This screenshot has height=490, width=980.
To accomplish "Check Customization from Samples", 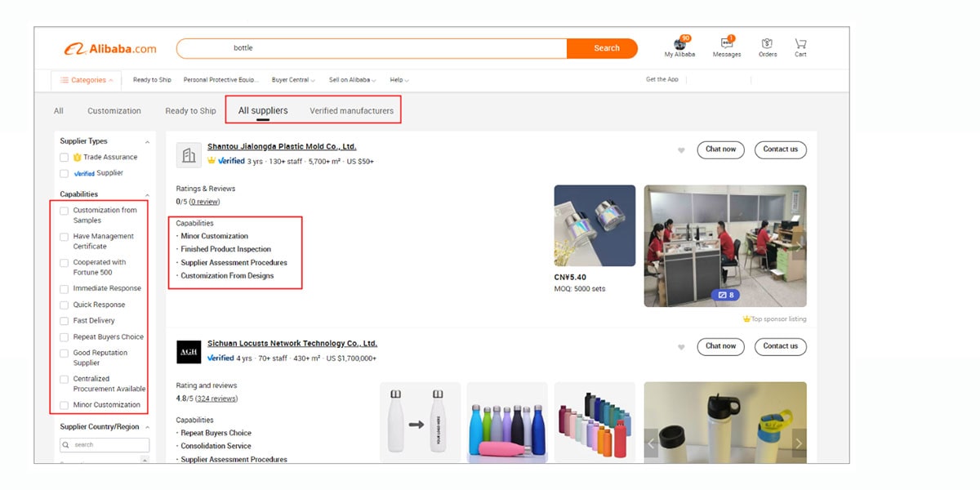I will (x=65, y=211).
